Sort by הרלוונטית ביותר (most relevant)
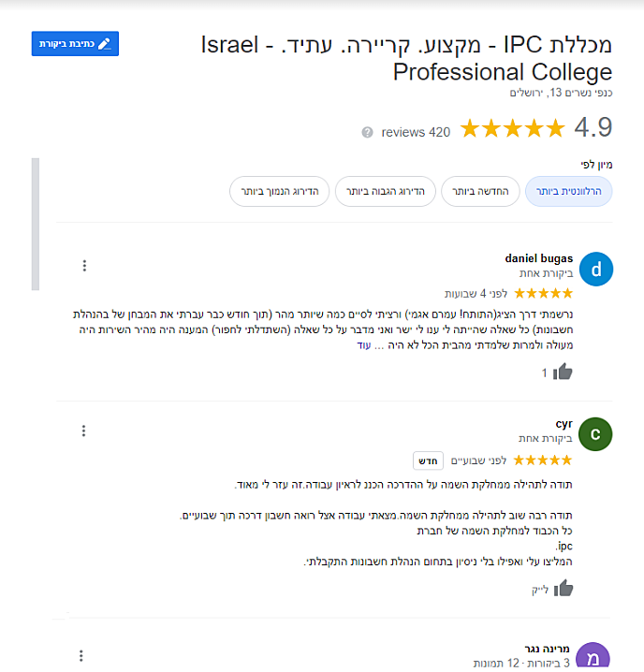The height and width of the screenshot is (672, 644). [569, 191]
